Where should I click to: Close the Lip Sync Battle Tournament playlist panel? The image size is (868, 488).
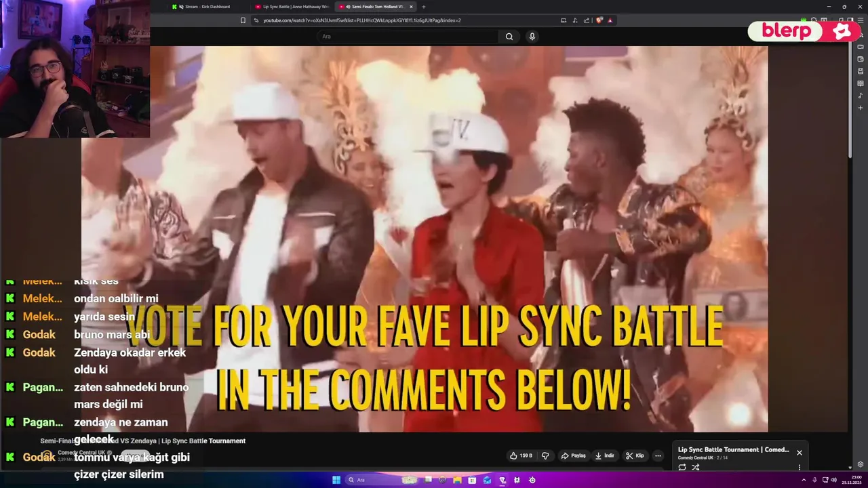800,453
